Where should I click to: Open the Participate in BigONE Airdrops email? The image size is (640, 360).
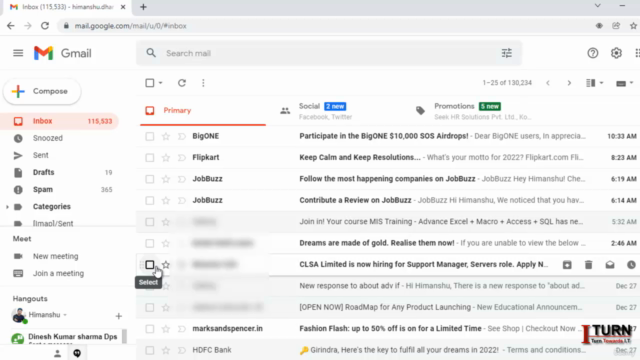tap(384, 136)
